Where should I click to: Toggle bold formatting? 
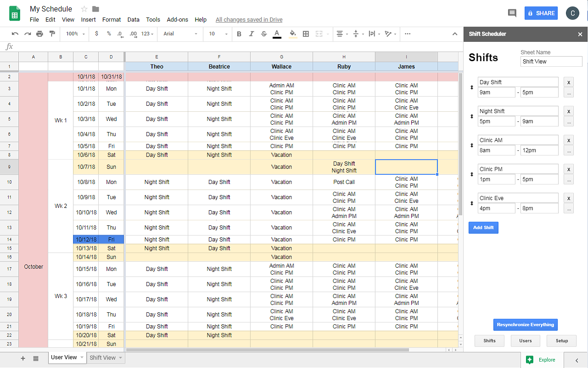(x=238, y=34)
